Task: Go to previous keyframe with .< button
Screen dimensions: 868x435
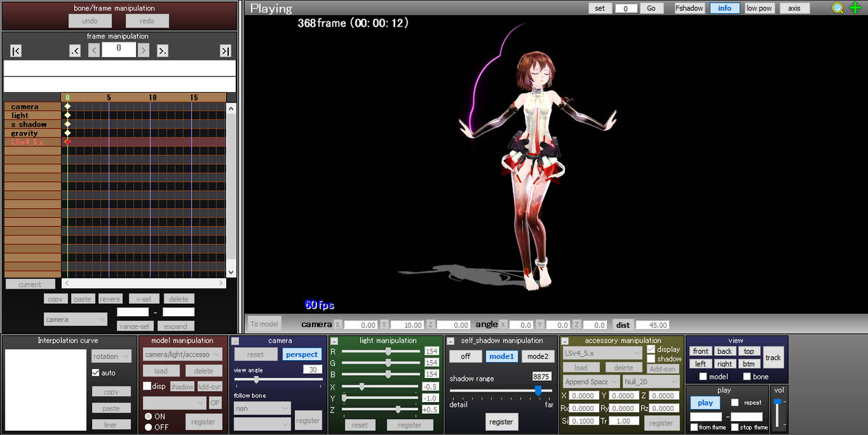Action: pos(75,50)
